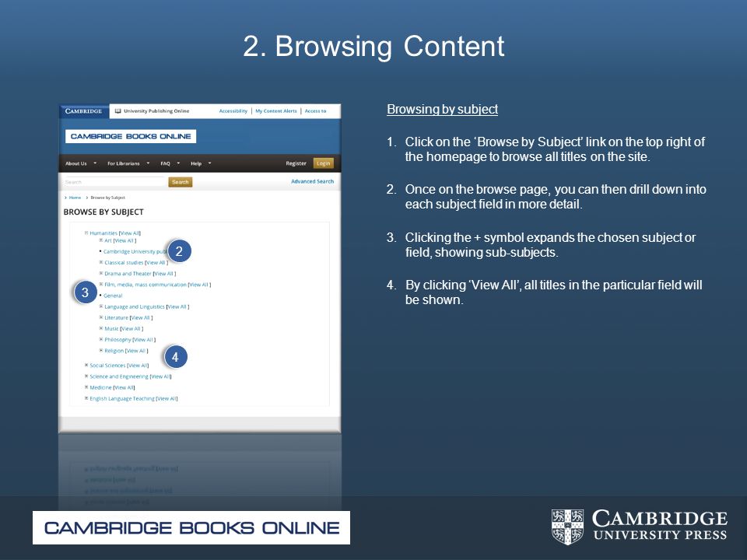View all Film, media, mass communication titles
Screen dimensions: 747x560
pos(200,285)
